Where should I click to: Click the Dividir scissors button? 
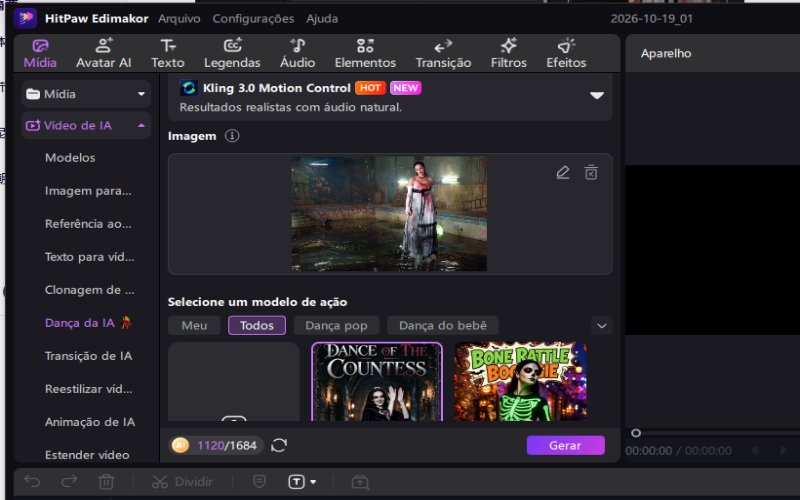pyautogui.click(x=182, y=482)
